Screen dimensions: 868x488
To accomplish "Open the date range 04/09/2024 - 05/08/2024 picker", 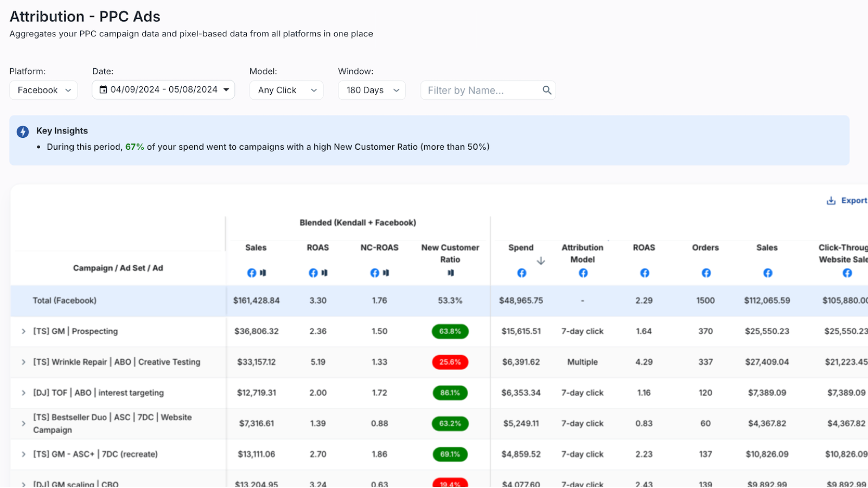I will click(x=163, y=90).
